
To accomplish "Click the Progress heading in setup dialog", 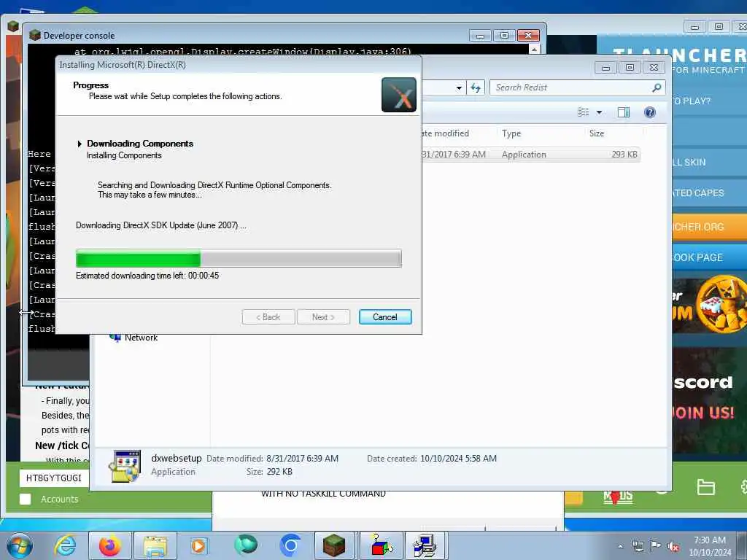I will pos(90,85).
